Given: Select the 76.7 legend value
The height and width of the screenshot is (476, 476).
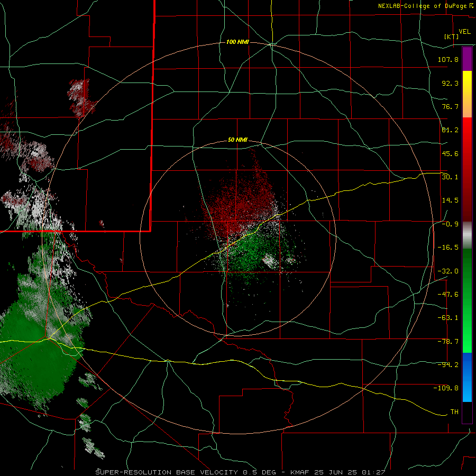Looking at the screenshot, I should click(450, 106).
